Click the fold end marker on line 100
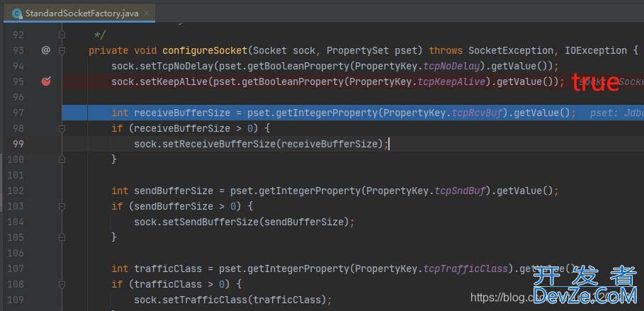The height and width of the screenshot is (311, 644). click(x=62, y=159)
